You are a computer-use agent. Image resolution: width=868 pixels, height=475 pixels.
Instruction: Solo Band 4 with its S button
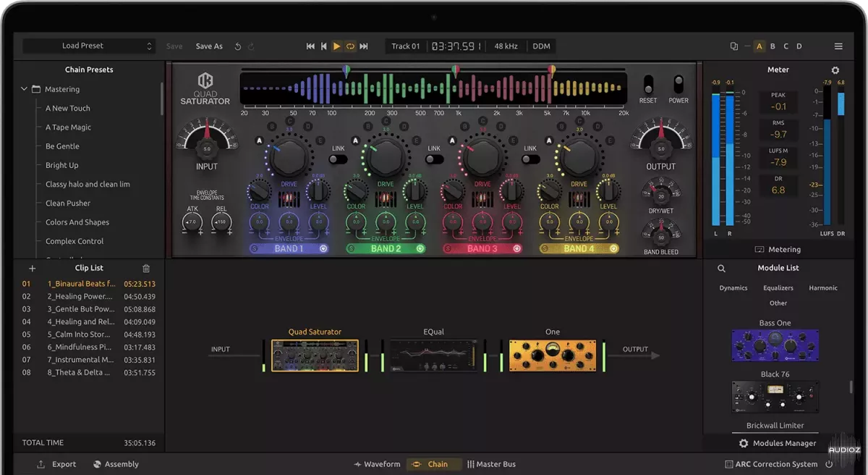pos(544,248)
